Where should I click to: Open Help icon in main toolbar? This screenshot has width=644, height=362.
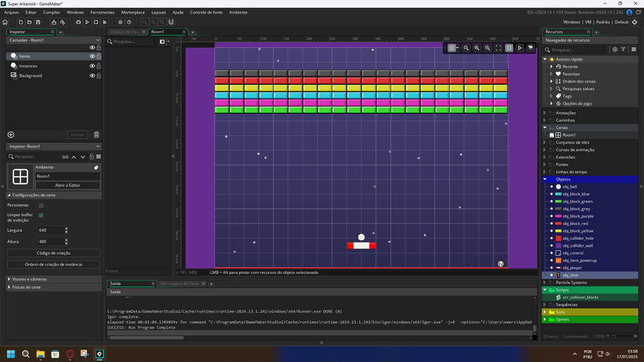click(x=129, y=22)
